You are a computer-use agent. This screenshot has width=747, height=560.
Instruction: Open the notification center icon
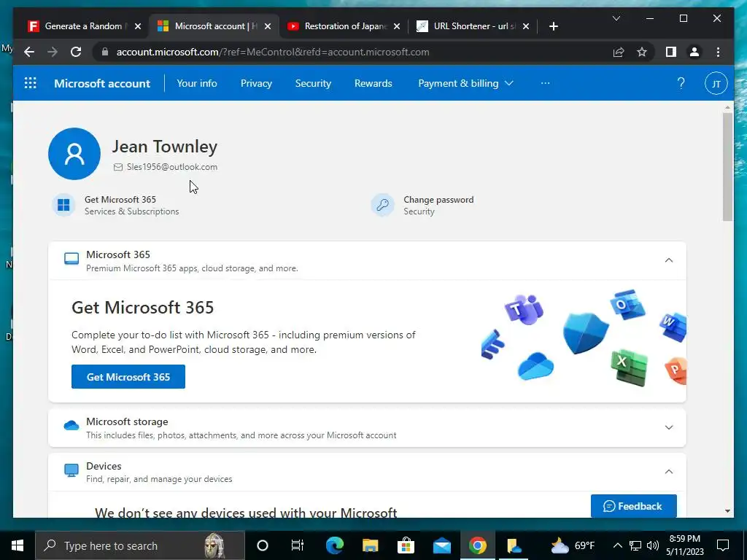point(723,545)
